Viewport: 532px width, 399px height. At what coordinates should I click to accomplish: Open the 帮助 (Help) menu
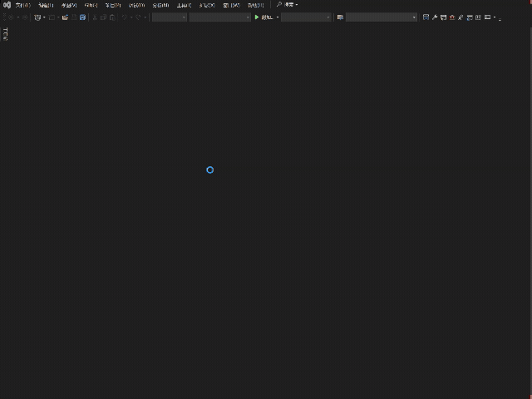256,5
